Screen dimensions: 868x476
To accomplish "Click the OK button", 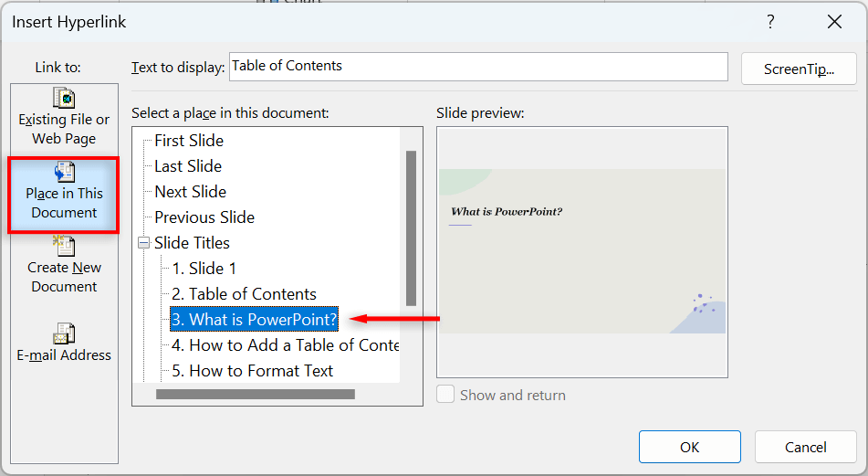I will [x=689, y=447].
